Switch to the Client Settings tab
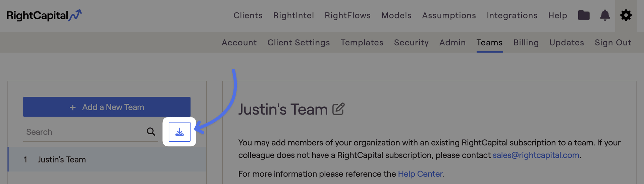 click(299, 43)
